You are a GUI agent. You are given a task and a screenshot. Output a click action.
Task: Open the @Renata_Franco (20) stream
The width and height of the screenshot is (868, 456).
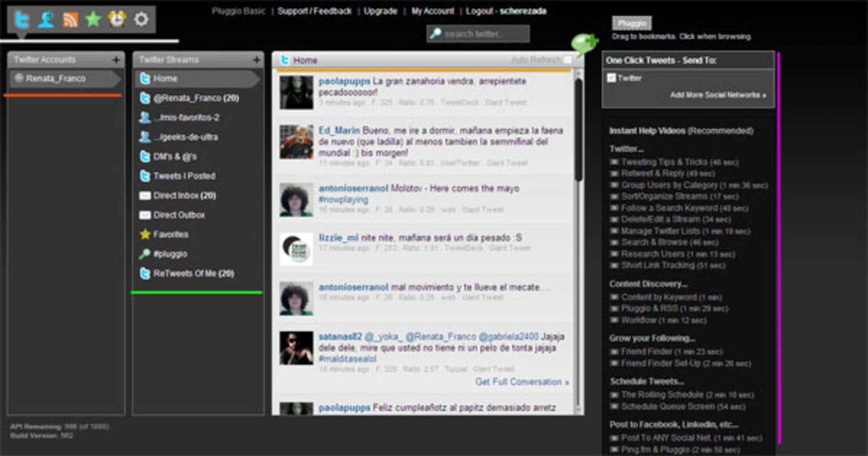(x=196, y=98)
